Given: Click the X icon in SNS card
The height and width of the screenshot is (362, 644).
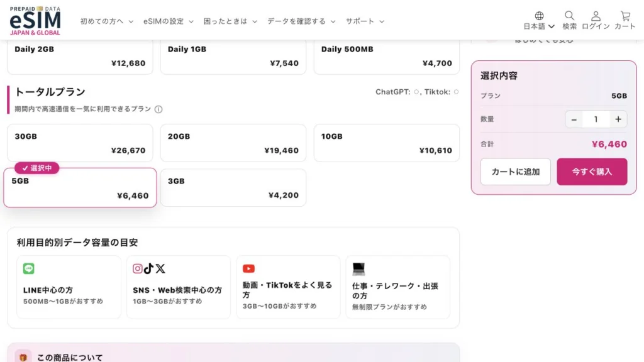Looking at the screenshot, I should tap(160, 268).
